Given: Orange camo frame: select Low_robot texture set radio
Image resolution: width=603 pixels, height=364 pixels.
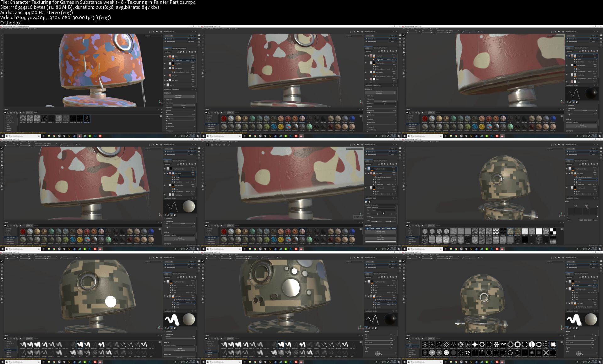Looking at the screenshot, I should tap(165, 39).
